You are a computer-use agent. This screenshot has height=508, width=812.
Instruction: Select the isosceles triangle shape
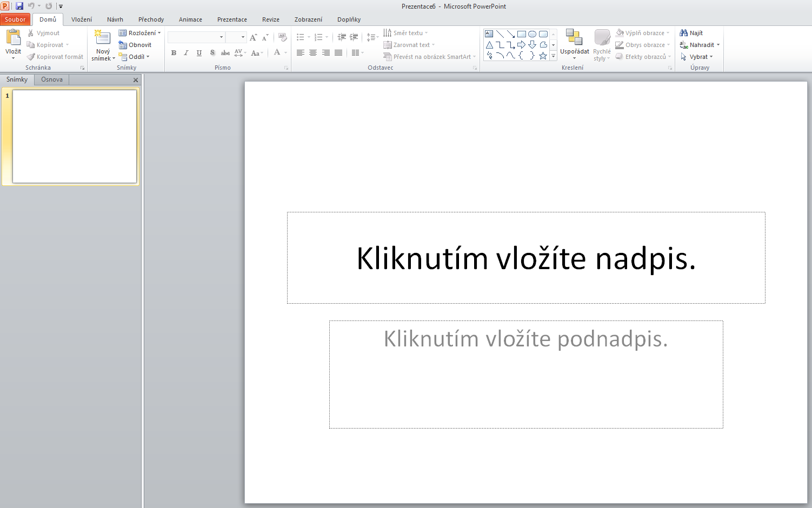[x=489, y=45]
